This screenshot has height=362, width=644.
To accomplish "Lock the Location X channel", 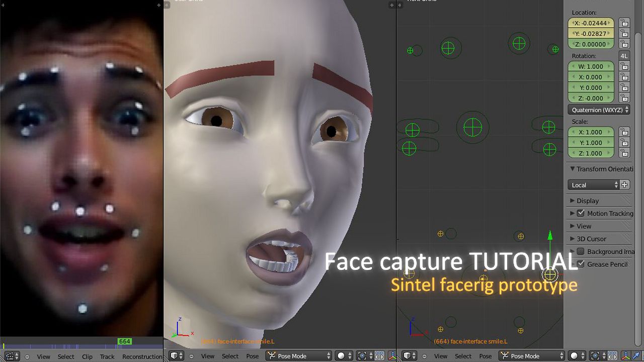I will click(x=624, y=23).
